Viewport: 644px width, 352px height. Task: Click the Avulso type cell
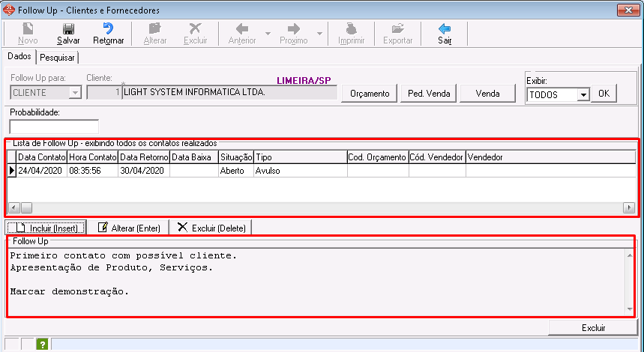click(301, 171)
